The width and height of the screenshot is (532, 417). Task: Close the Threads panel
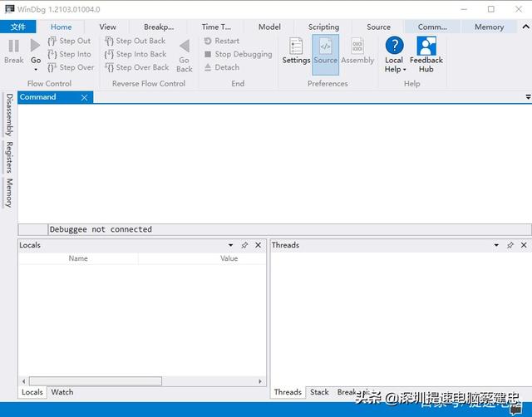pos(524,245)
